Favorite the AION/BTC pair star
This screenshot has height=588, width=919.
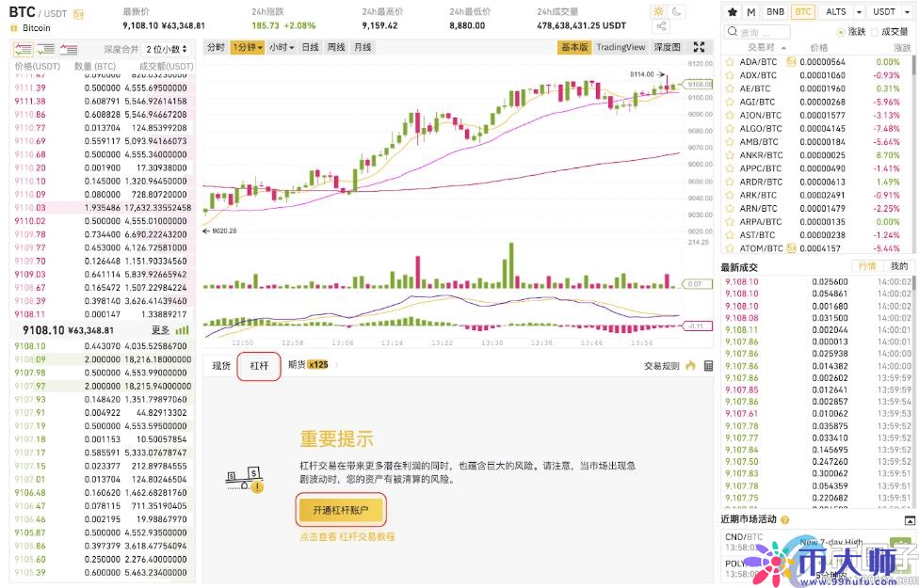[x=730, y=116]
